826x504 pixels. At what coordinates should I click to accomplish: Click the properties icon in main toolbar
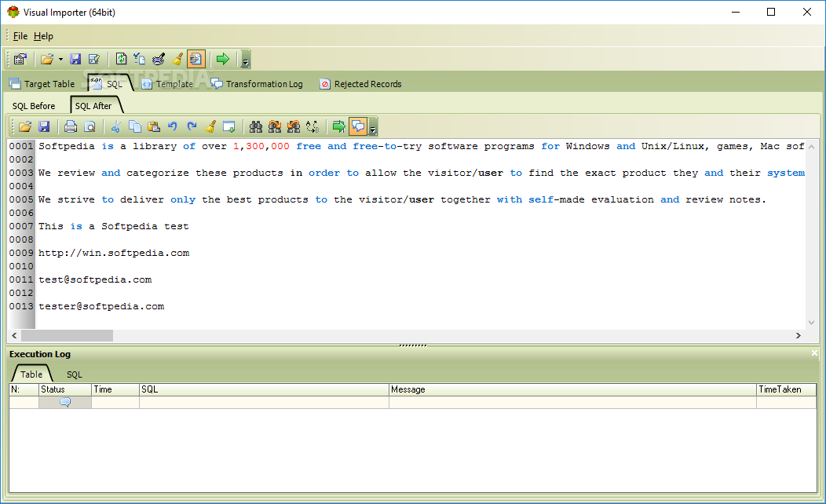tap(20, 59)
